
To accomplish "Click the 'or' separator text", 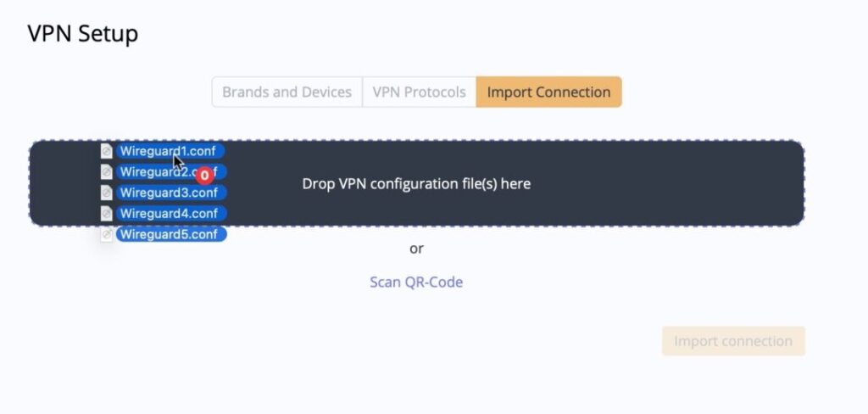I will pyautogui.click(x=416, y=249).
